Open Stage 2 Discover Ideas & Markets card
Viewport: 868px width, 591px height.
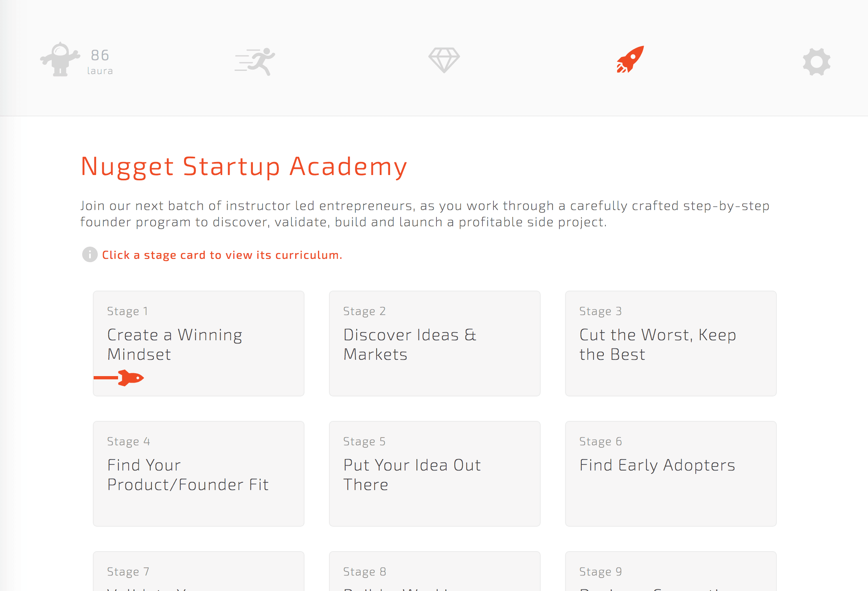[x=434, y=343]
